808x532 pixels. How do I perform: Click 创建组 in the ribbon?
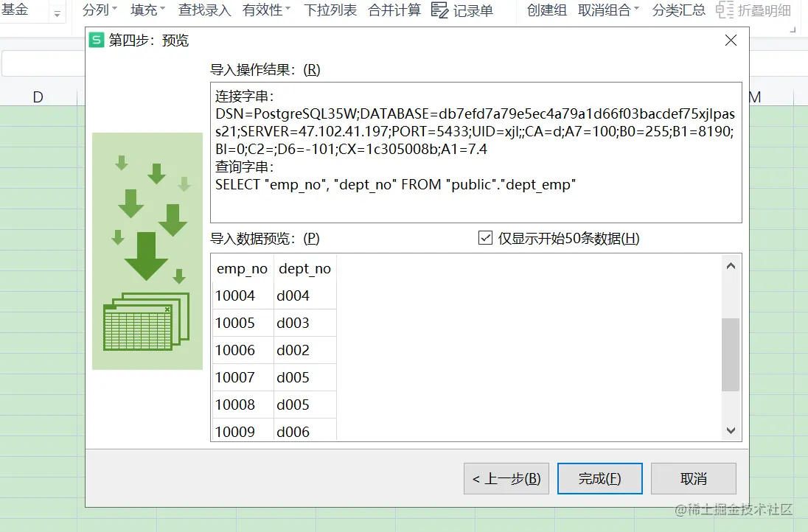[x=547, y=10]
